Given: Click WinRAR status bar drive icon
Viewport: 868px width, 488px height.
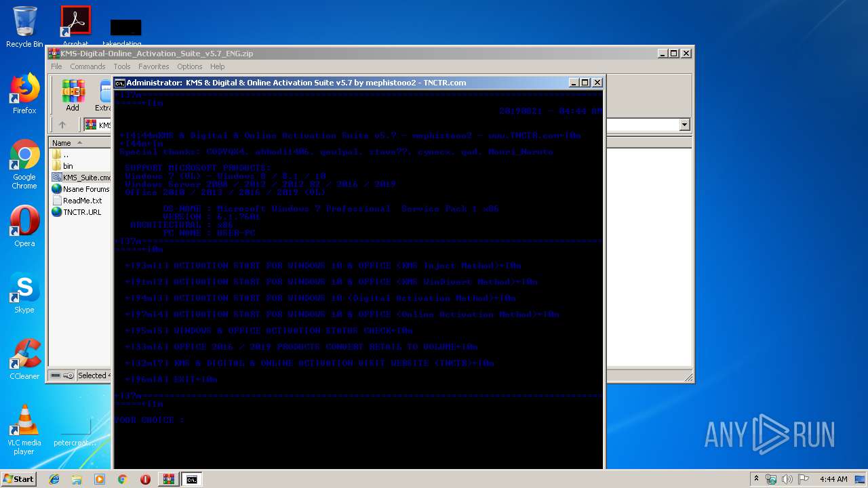Looking at the screenshot, I should click(56, 375).
